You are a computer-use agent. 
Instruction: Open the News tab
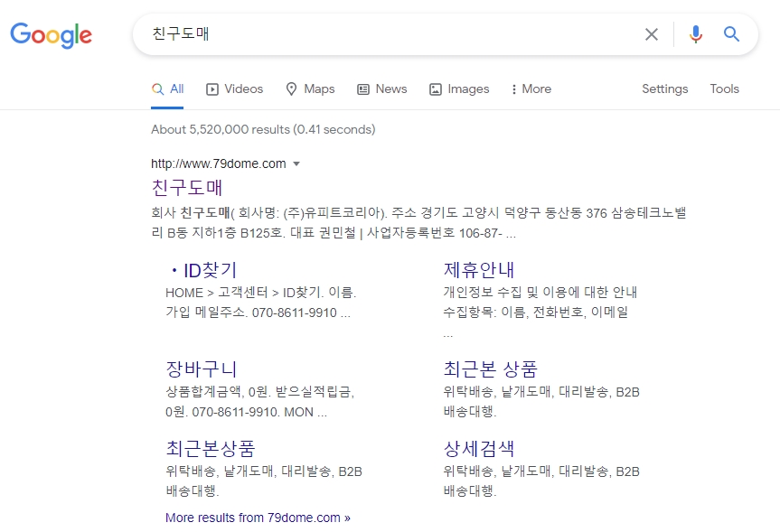tap(382, 89)
